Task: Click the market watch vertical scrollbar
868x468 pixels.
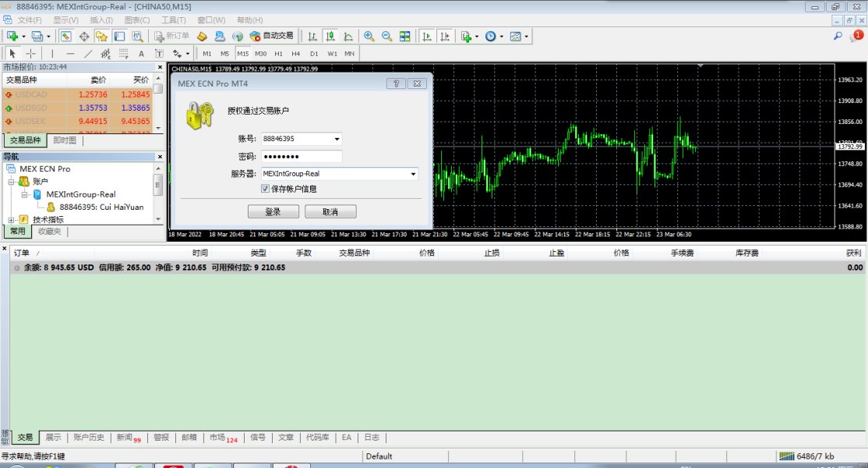Action: tap(158, 106)
